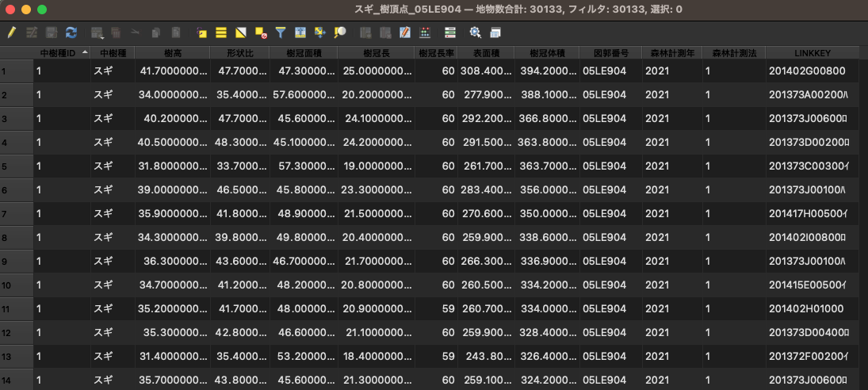The image size is (868, 390).
Task: Sort by the 中樹種 column header
Action: (113, 52)
